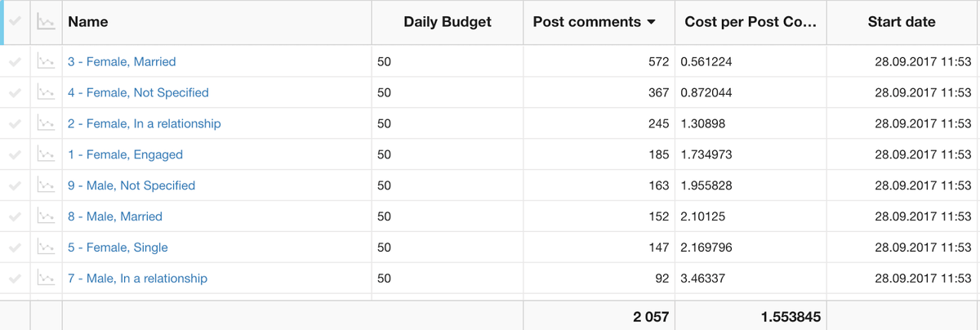Sort by Daily Budget column header

(448, 23)
